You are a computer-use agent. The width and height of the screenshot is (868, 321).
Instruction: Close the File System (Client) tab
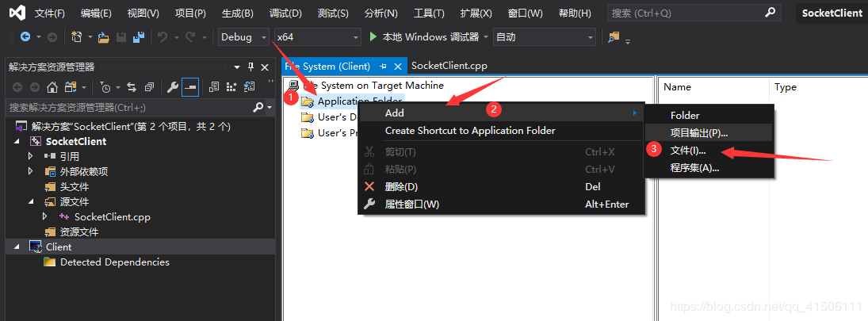click(x=397, y=67)
